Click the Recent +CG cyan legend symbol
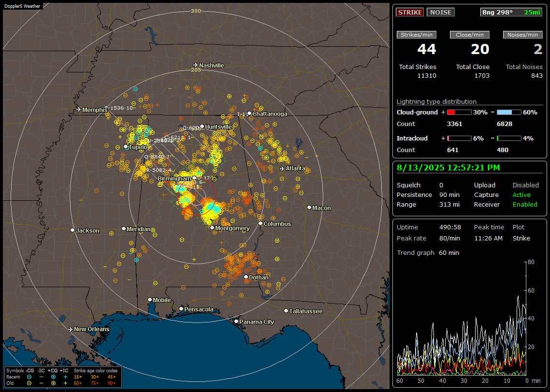Image resolution: width=550 pixels, height=392 pixels. click(x=53, y=377)
